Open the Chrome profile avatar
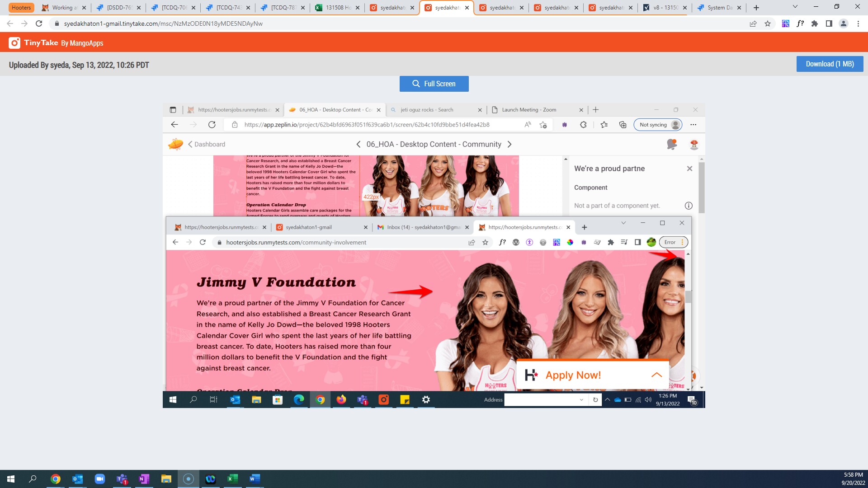Image resolution: width=868 pixels, height=488 pixels. (844, 23)
